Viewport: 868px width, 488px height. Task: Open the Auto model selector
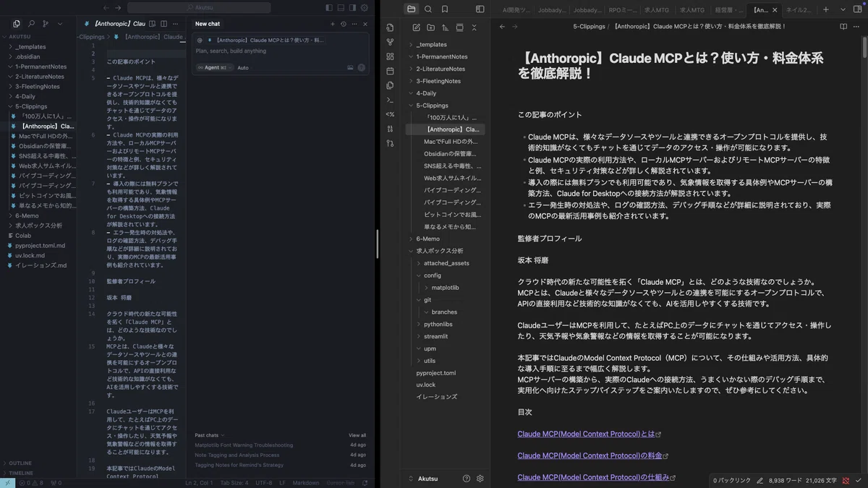click(x=243, y=67)
